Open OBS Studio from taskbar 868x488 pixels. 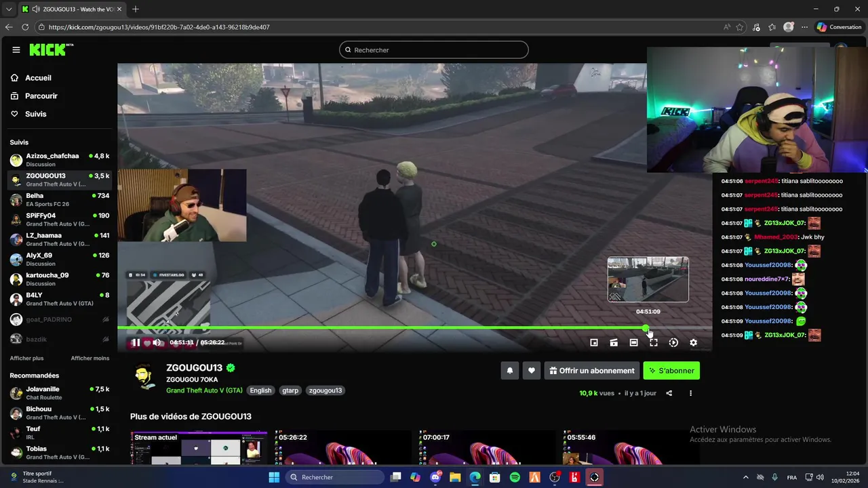click(555, 477)
